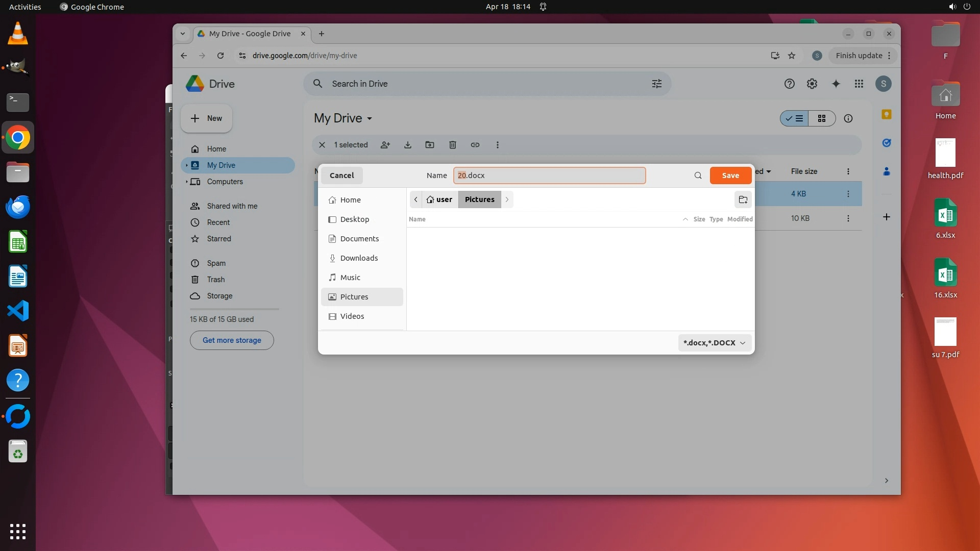Viewport: 980px width, 551px height.
Task: Click the create new folder icon in dialog
Action: coord(743,199)
